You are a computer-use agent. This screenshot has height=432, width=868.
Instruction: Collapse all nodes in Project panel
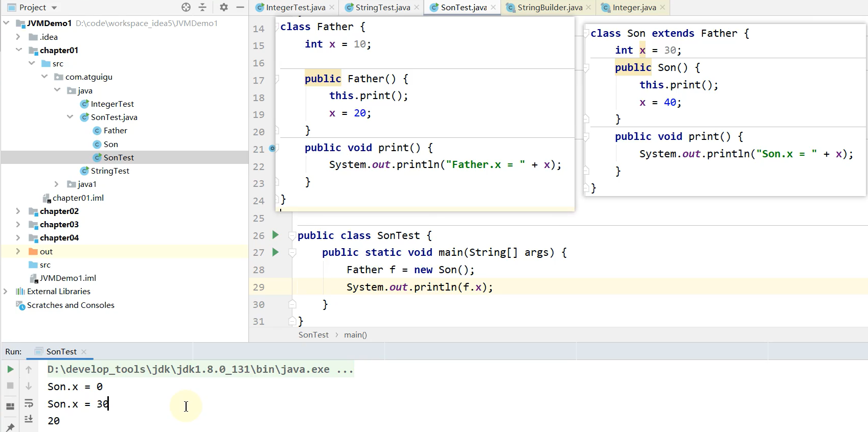click(x=202, y=7)
